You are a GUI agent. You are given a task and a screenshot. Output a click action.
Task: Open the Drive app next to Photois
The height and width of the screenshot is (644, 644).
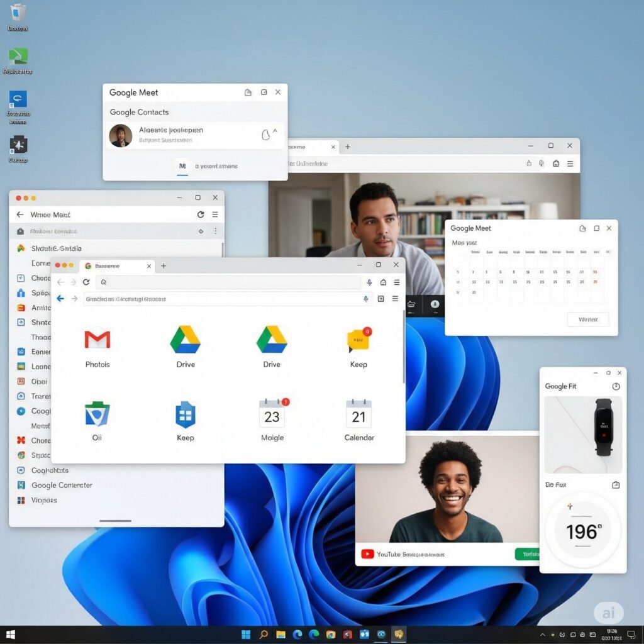pyautogui.click(x=186, y=340)
